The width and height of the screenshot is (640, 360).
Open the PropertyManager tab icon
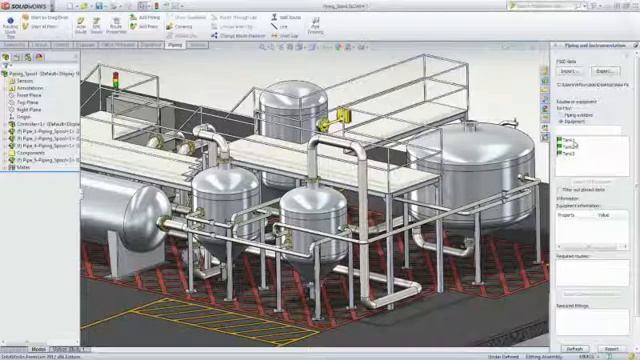(17, 57)
